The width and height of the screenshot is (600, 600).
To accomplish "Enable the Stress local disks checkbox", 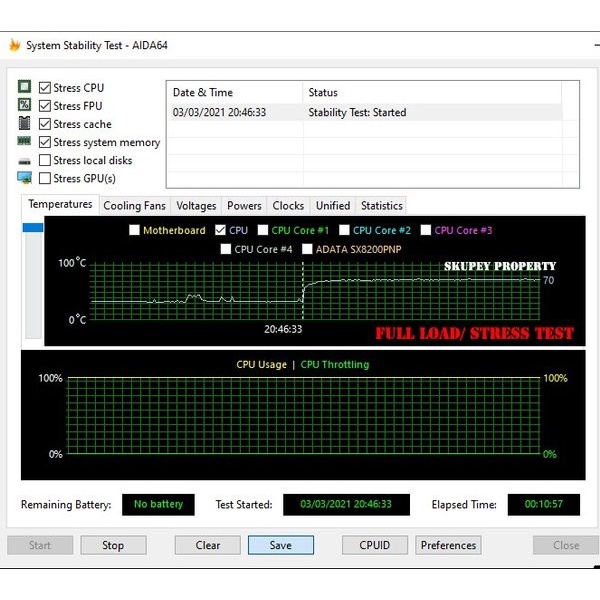I will [45, 160].
